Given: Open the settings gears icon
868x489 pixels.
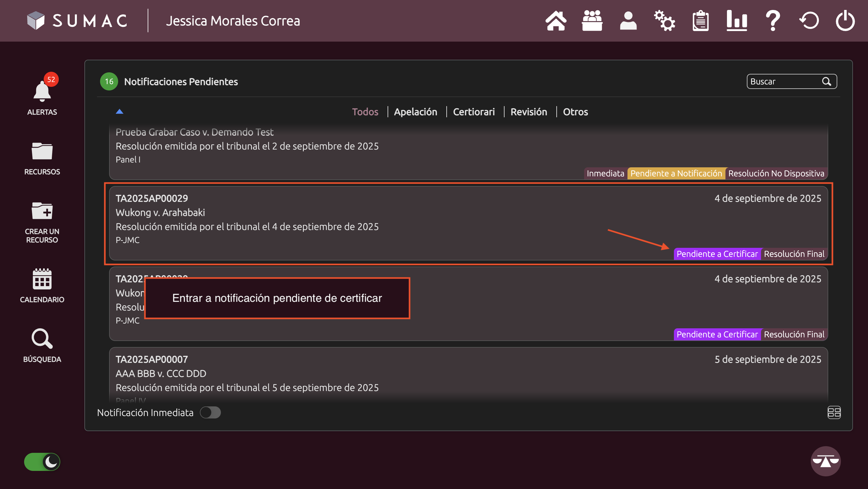Looking at the screenshot, I should (x=664, y=21).
